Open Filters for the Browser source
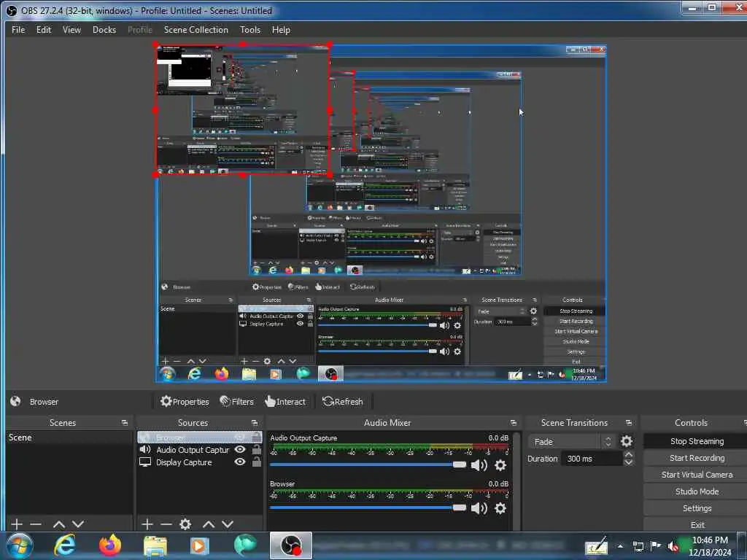The height and width of the screenshot is (560, 747). tap(237, 402)
